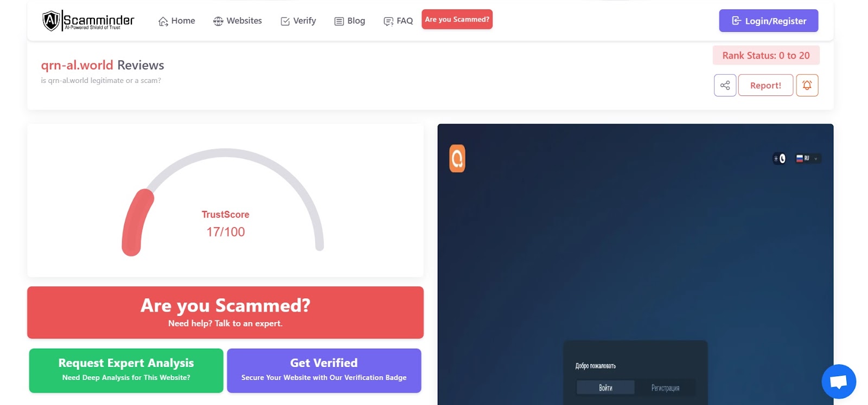Open the FAQ page
Screen dimensions: 868x405
[398, 21]
